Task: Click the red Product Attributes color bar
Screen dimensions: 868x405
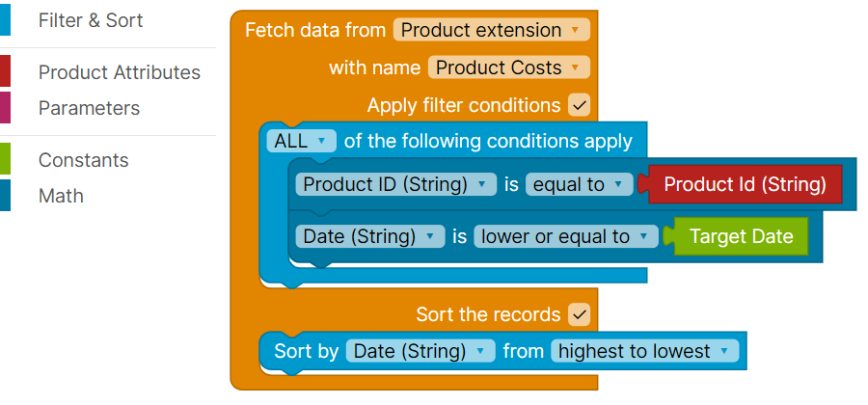Action: [5, 72]
